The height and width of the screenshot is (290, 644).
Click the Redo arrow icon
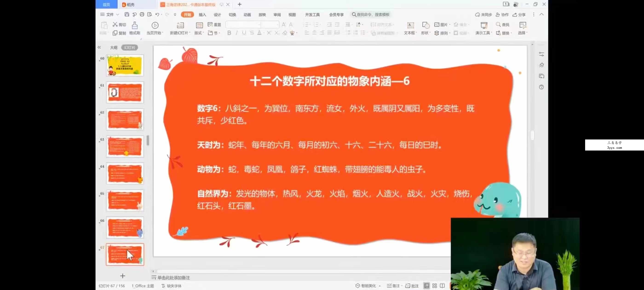pos(167,14)
